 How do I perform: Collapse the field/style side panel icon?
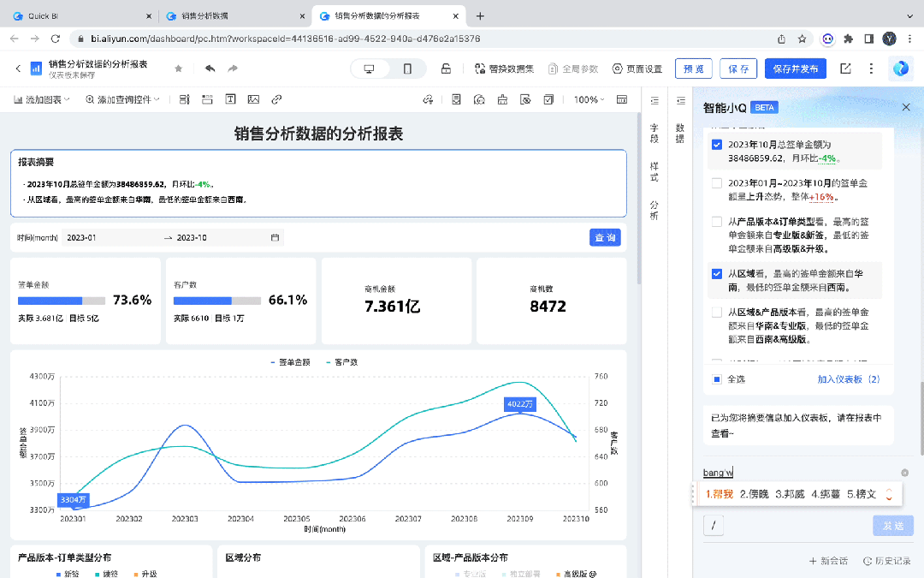(654, 101)
